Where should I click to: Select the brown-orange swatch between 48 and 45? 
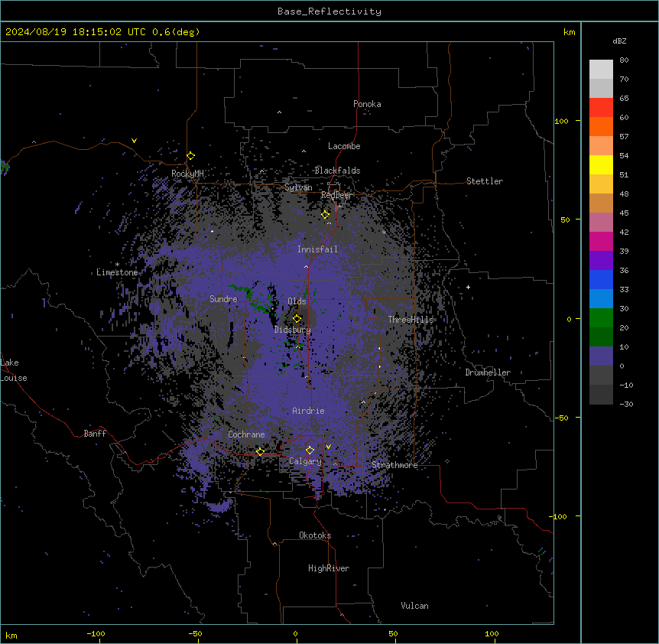pos(601,203)
